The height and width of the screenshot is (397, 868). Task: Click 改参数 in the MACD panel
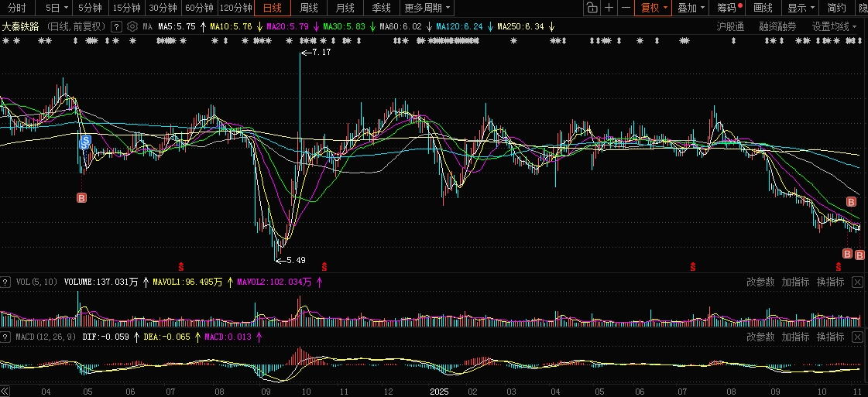(760, 337)
